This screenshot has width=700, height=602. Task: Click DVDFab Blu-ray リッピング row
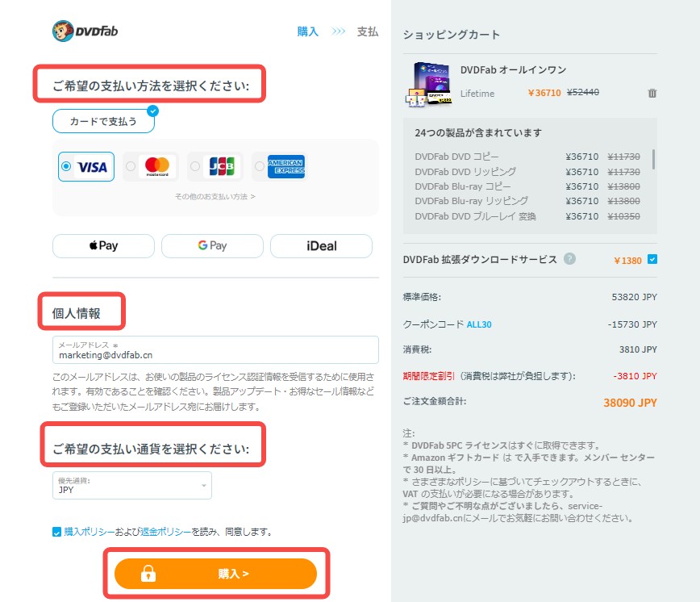pyautogui.click(x=527, y=201)
